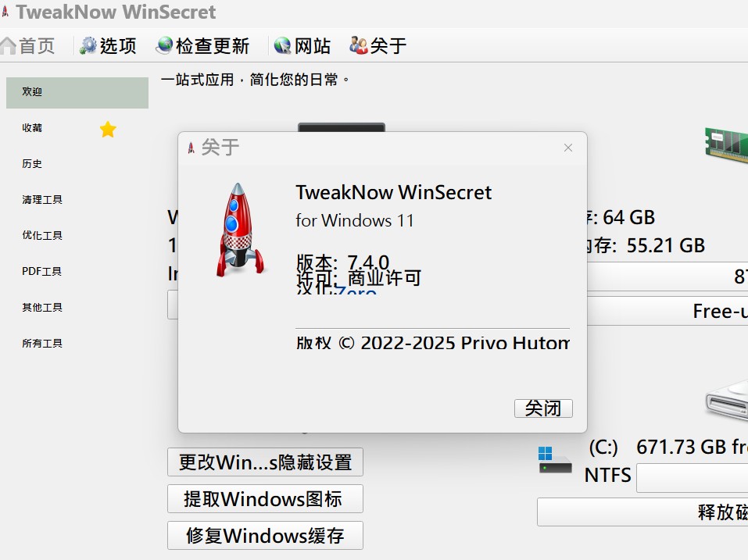Click the About (关于) people icon
748x560 pixels.
359,46
